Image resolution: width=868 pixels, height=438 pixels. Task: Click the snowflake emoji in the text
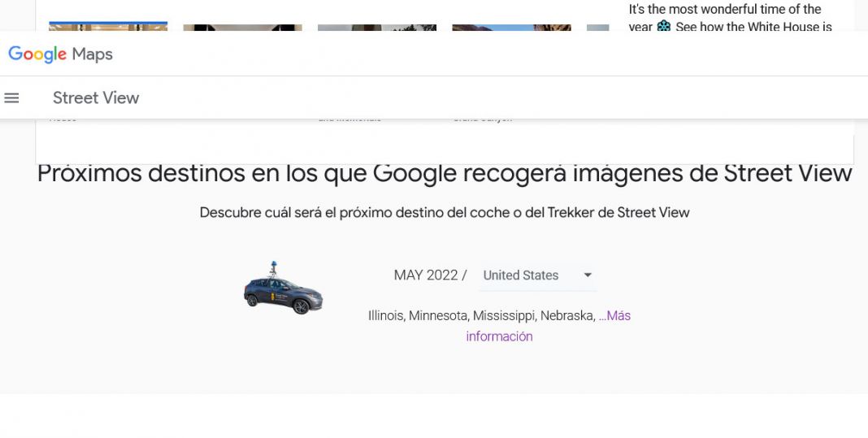tap(664, 27)
